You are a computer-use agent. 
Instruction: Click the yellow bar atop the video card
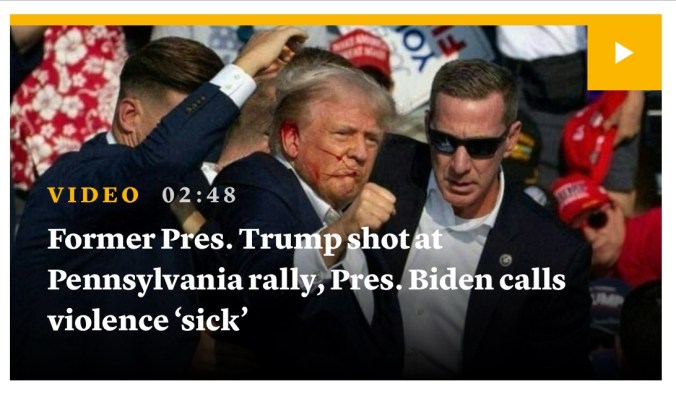(298, 20)
